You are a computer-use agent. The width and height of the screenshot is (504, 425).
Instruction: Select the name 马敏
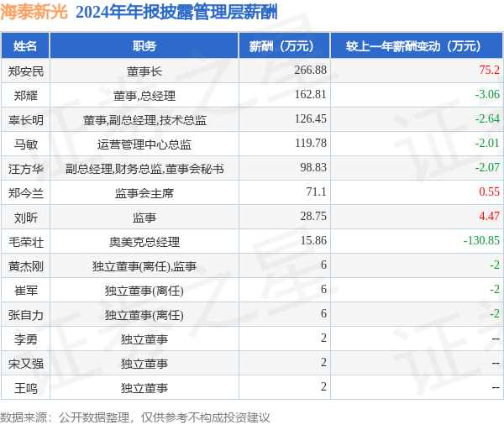(x=25, y=144)
